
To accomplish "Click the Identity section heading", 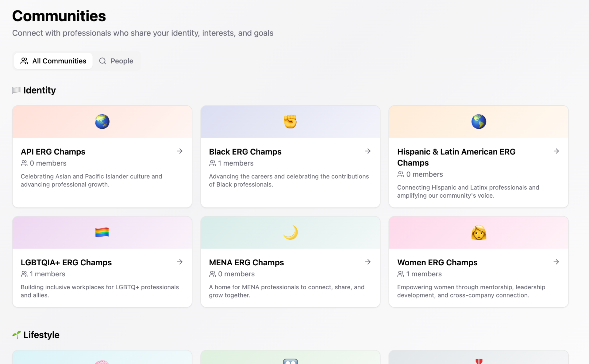I will coord(40,90).
